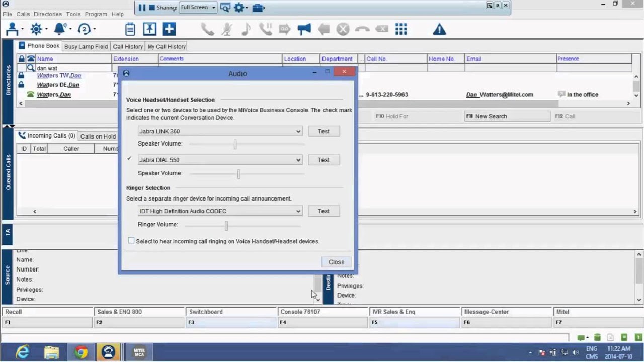
Task: Click the grey left arrow icon
Action: pos(324,29)
